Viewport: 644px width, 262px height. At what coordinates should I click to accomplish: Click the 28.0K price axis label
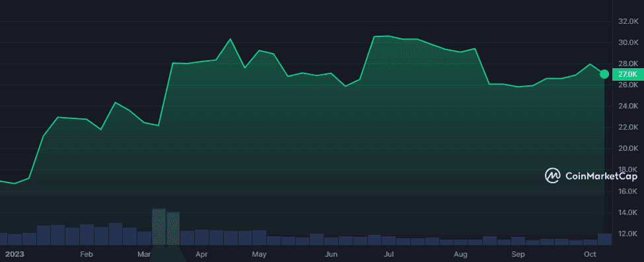point(627,64)
